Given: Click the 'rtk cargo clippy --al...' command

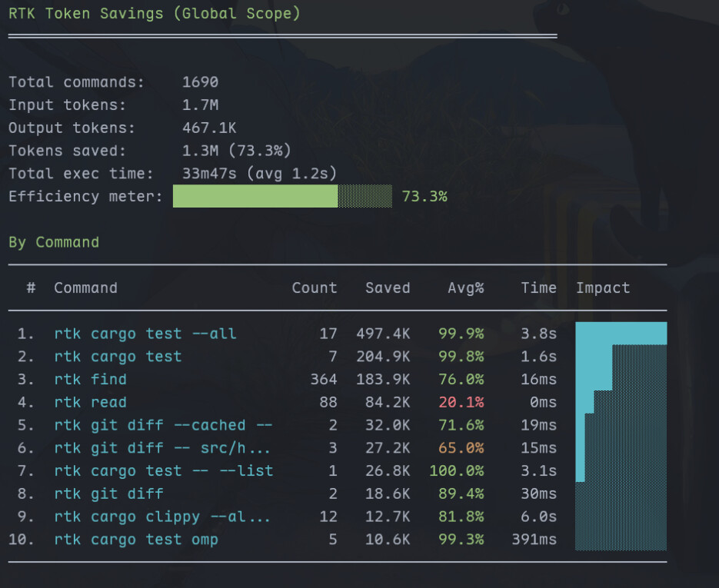Looking at the screenshot, I should [162, 517].
